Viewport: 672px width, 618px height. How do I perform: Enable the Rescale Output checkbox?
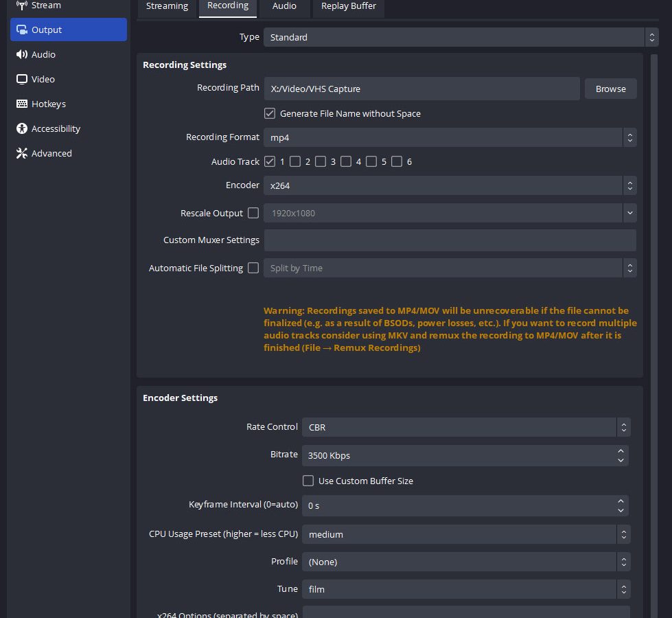tap(253, 214)
